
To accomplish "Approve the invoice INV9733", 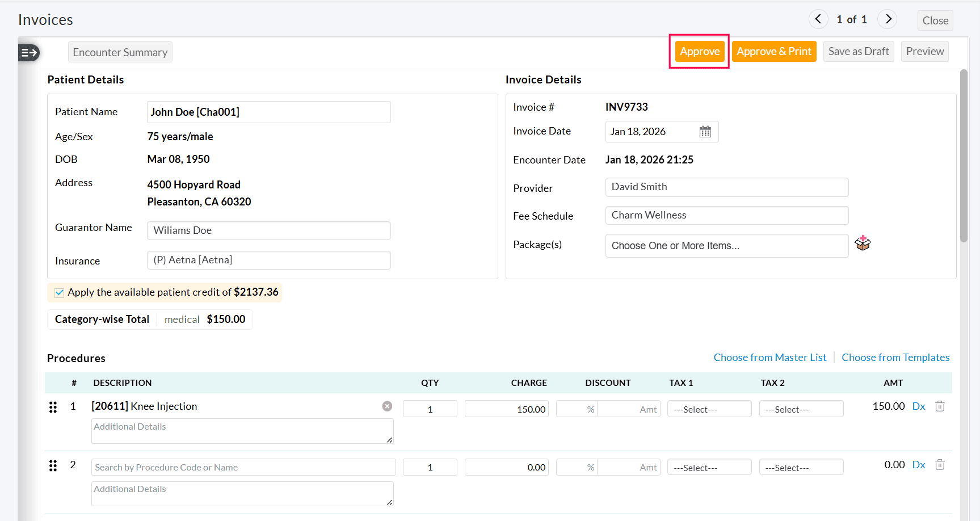I will coord(699,51).
